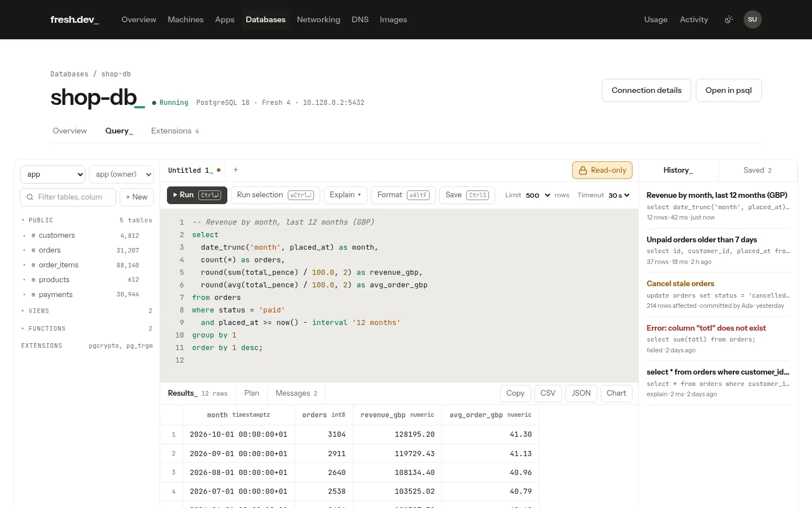Change the row Limit 500 dropdown
The width and height of the screenshot is (812, 508).
538,195
